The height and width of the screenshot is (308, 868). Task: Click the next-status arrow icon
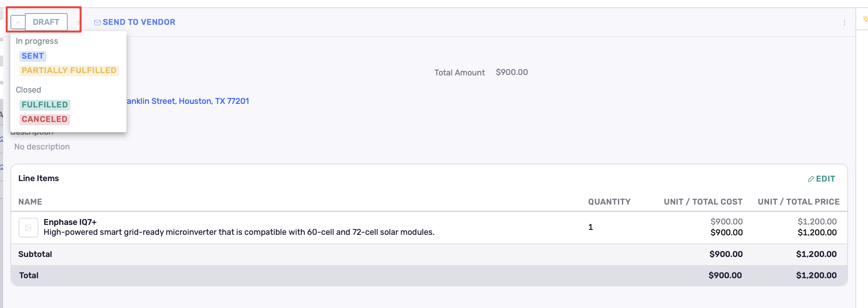78,22
